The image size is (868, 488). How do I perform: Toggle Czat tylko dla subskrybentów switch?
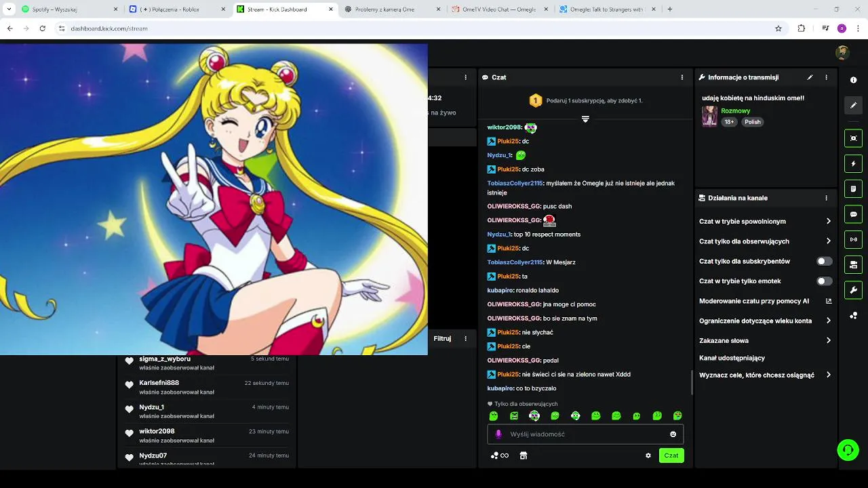pos(824,261)
